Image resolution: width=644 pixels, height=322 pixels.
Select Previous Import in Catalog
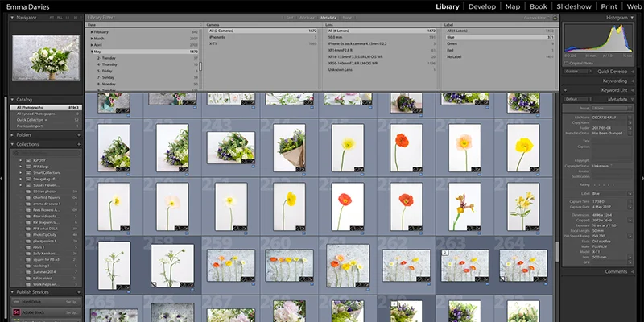[x=46, y=126]
